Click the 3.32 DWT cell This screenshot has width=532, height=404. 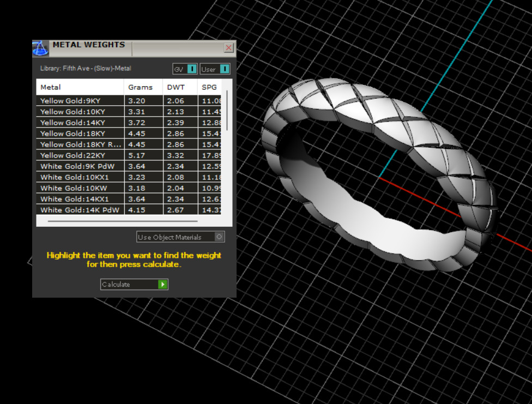tap(180, 155)
